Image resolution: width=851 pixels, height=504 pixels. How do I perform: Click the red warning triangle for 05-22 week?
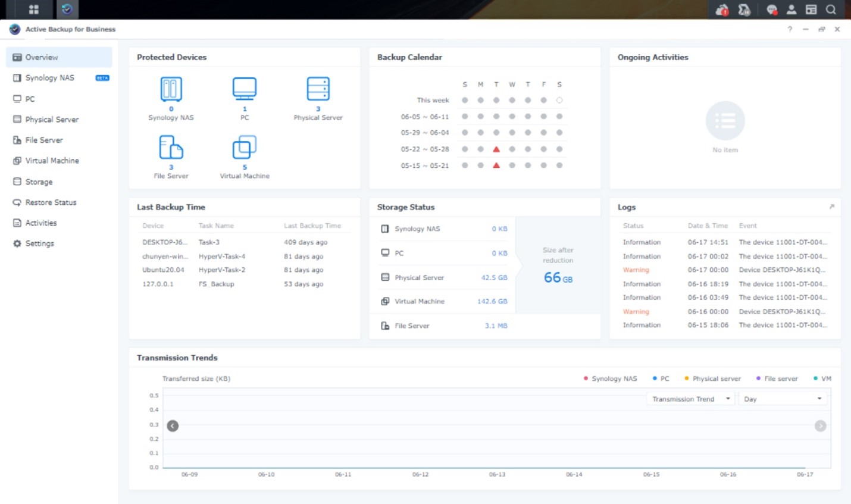point(496,149)
